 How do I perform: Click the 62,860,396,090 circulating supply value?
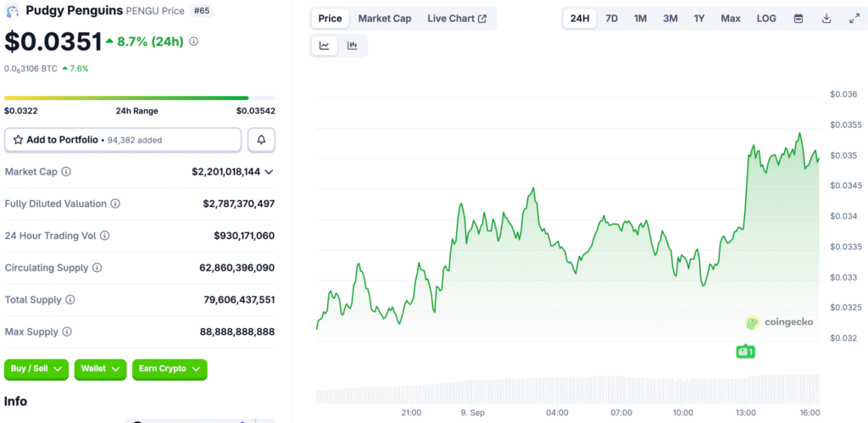point(237,268)
